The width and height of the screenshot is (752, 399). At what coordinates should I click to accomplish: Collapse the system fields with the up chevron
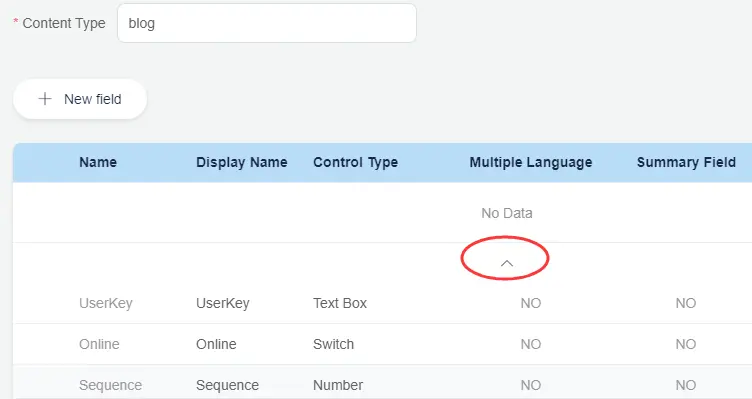pos(506,263)
